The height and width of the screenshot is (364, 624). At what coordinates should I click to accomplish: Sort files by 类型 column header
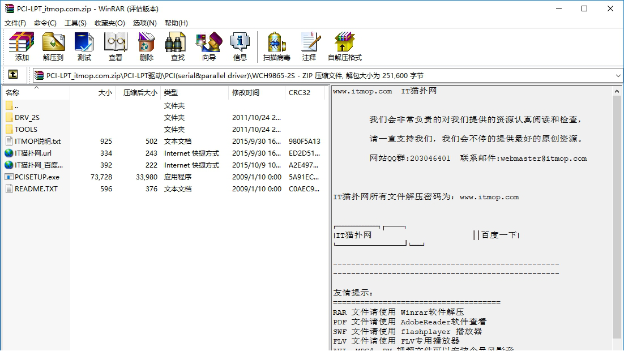tap(194, 93)
